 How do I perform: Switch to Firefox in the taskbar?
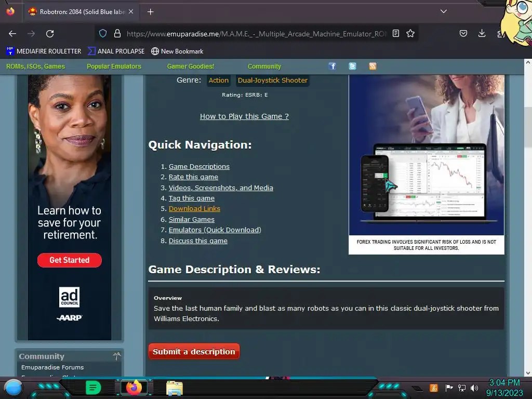(134, 388)
